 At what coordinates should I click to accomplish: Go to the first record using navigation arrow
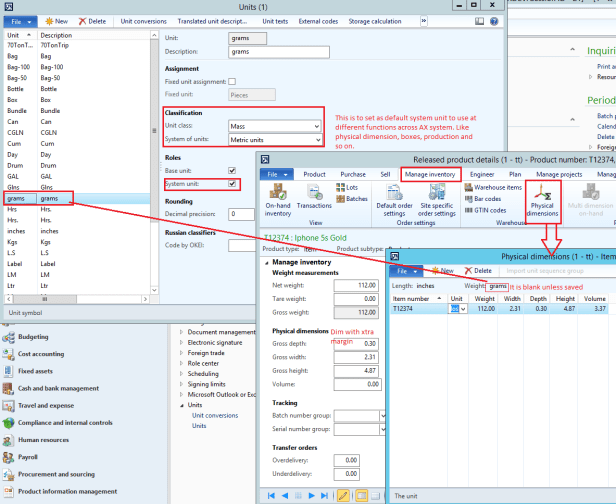tap(269, 496)
